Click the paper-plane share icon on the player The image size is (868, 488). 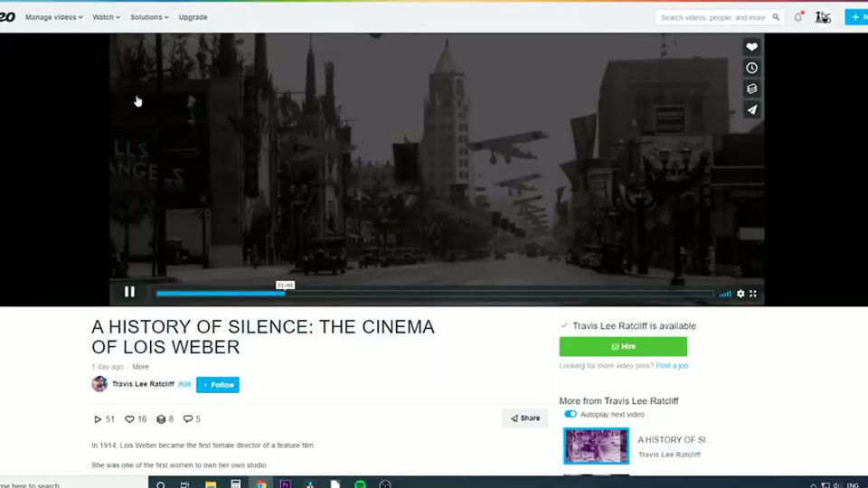click(751, 109)
